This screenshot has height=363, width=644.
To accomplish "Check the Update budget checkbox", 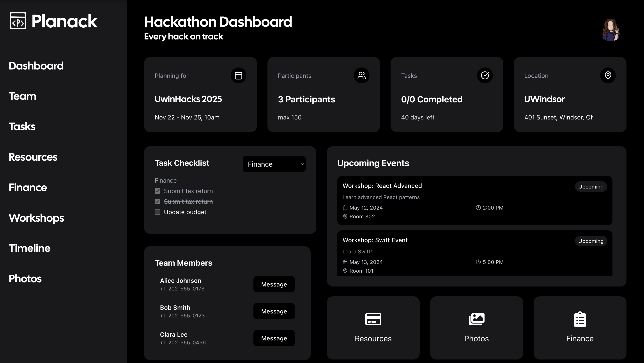I will tap(157, 212).
